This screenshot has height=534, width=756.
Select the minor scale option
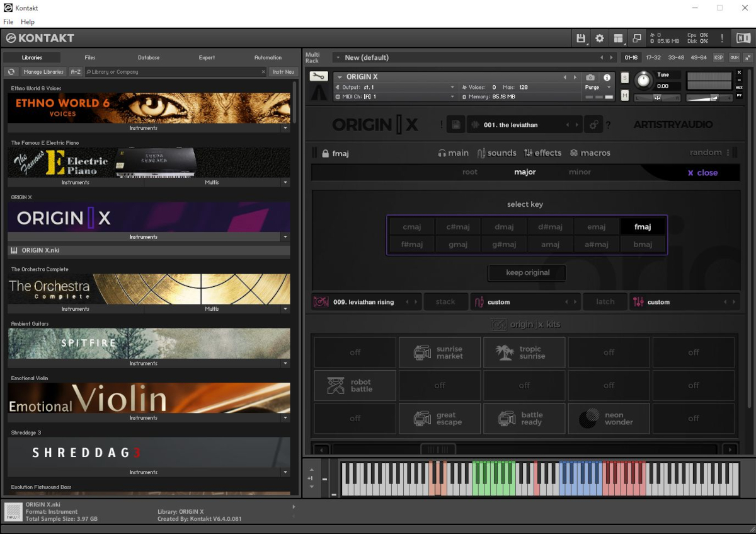(x=580, y=172)
